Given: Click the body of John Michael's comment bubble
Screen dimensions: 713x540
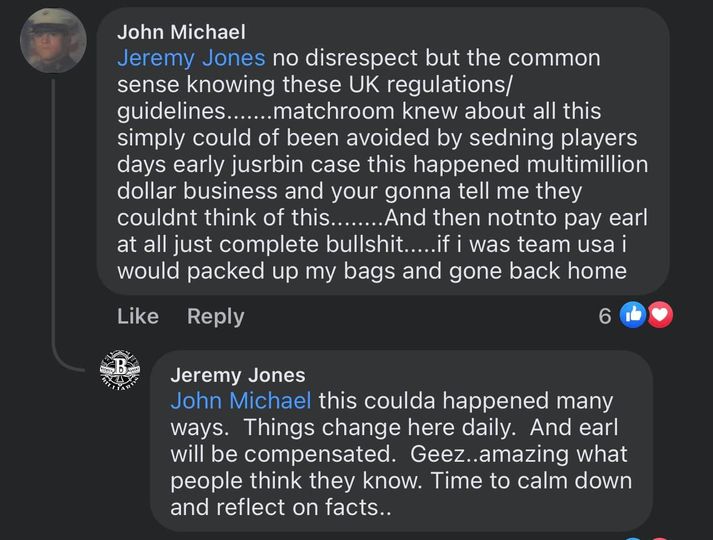Looking at the screenshot, I should coord(380,190).
